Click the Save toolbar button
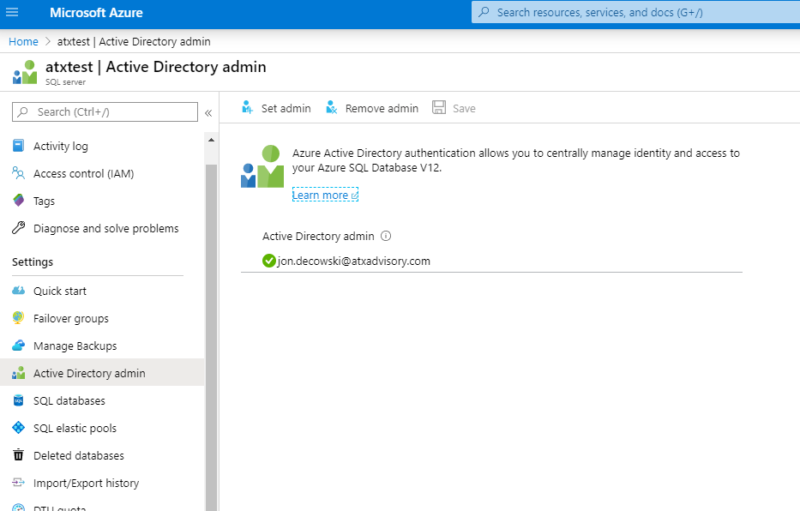This screenshot has width=800, height=511. [454, 108]
